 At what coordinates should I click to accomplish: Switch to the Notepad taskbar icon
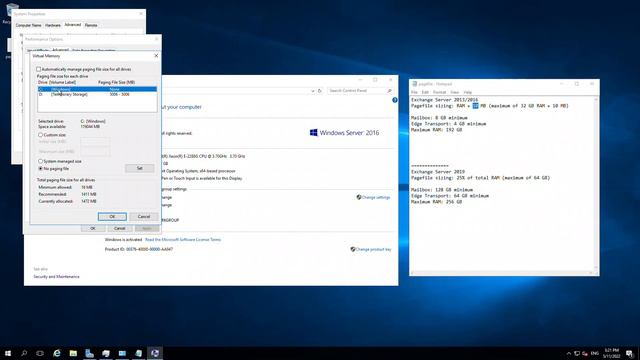pos(138,353)
